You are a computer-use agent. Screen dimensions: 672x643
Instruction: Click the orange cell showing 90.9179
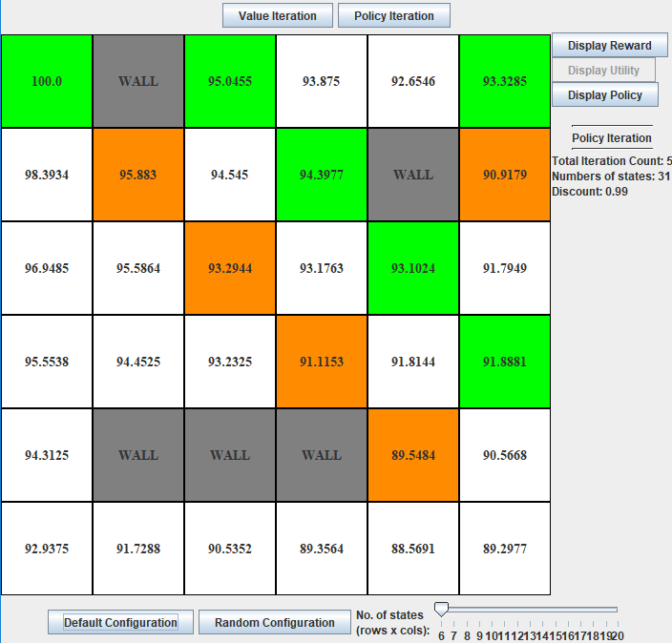[x=505, y=176]
